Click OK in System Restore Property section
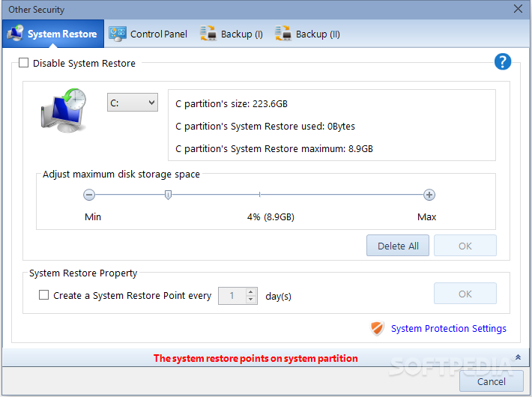Viewport: 532px width, 397px height. click(x=465, y=294)
